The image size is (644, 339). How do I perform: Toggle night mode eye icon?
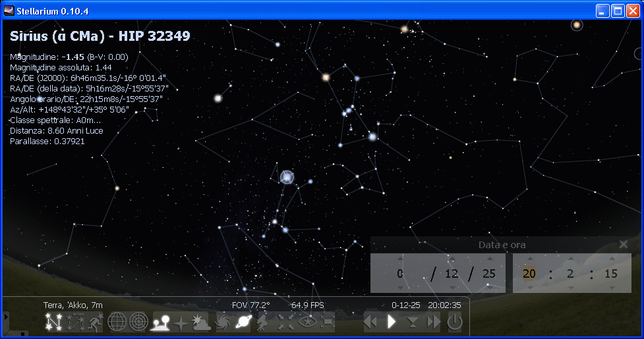(x=307, y=322)
